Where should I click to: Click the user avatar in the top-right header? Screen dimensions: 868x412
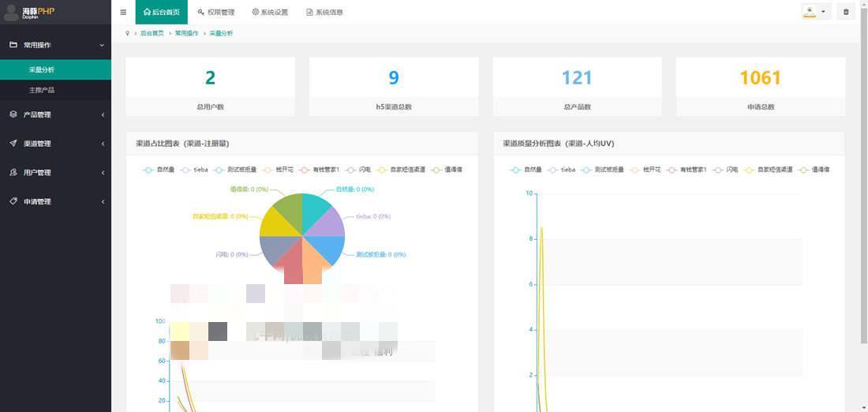tap(810, 12)
